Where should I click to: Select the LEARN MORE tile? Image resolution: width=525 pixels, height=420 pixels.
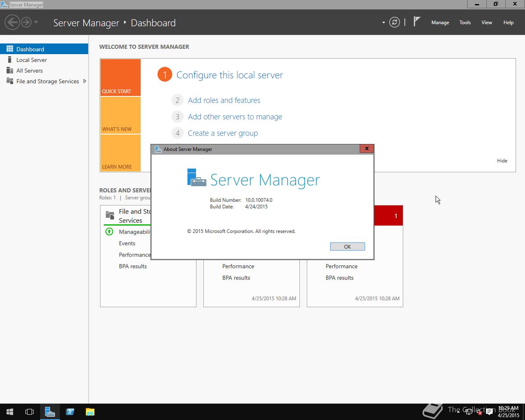tap(121, 153)
